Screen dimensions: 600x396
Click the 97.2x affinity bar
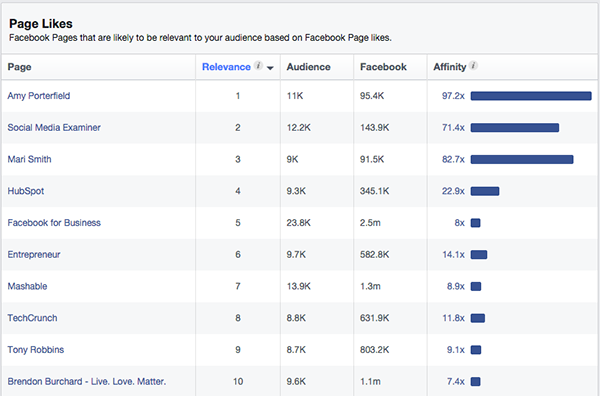531,96
